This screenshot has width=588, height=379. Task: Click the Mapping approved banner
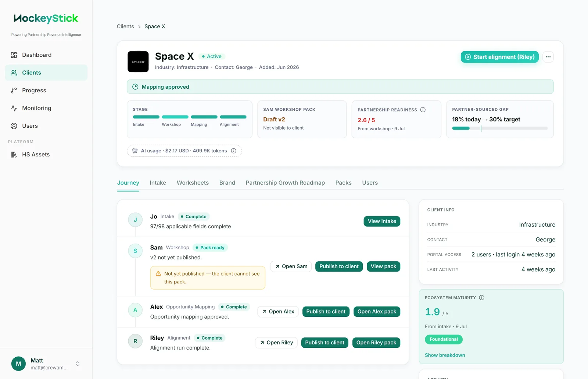[340, 87]
